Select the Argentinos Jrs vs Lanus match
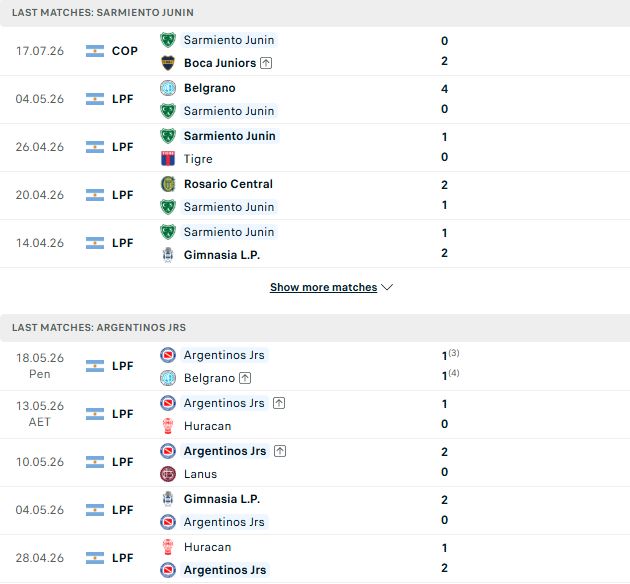This screenshot has width=630, height=584. [315, 462]
